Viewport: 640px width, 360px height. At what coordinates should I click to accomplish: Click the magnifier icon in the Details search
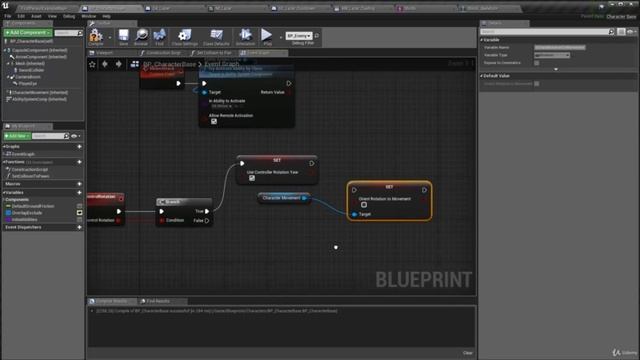tap(611, 31)
